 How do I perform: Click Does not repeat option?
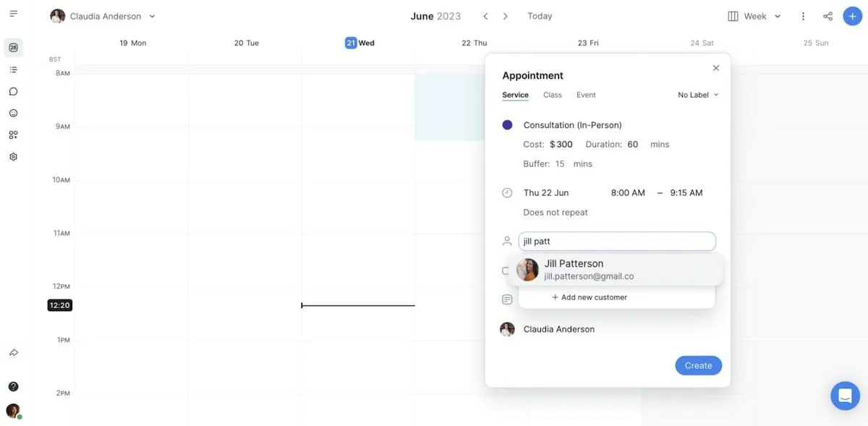coord(556,213)
